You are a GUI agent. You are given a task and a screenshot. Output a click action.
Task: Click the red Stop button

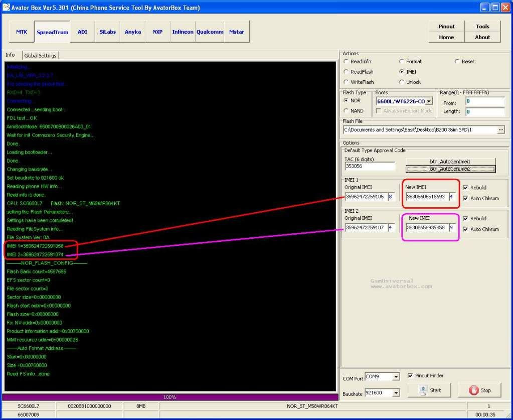[x=479, y=390]
